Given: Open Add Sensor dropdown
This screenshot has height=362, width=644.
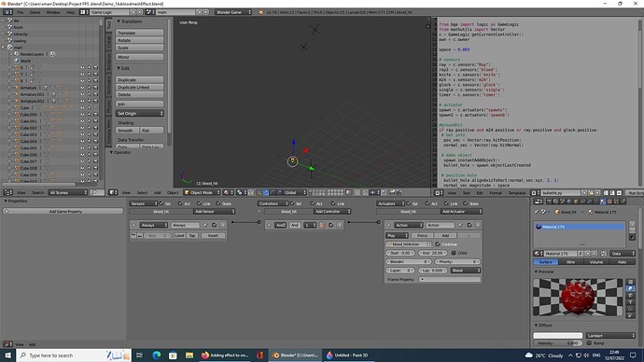Looking at the screenshot, I should [214, 212].
